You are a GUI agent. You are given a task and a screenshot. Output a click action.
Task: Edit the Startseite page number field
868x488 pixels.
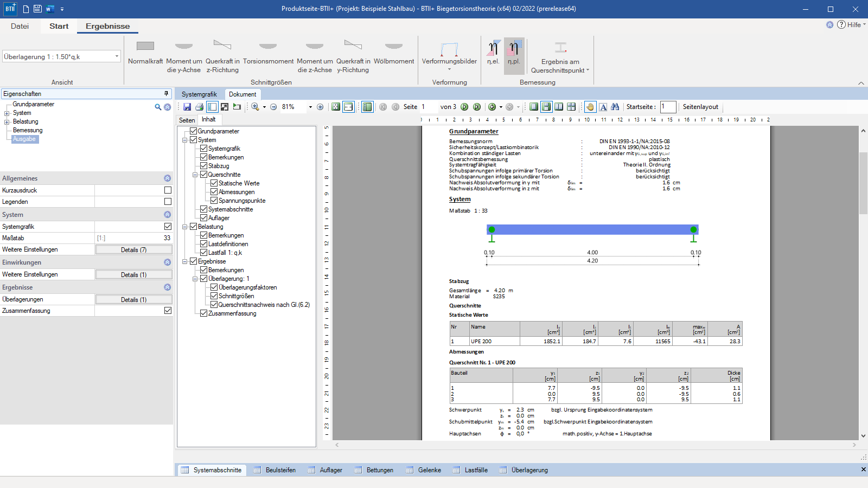pyautogui.click(x=668, y=107)
